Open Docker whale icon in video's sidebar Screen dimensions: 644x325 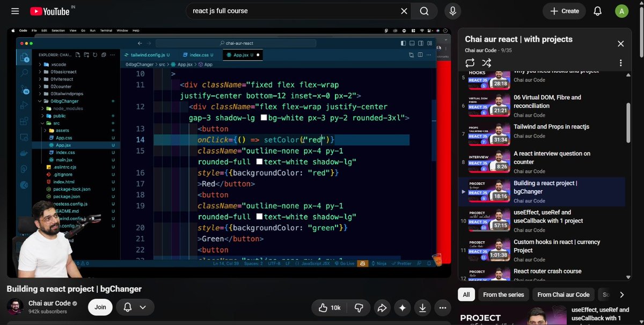tap(24, 154)
